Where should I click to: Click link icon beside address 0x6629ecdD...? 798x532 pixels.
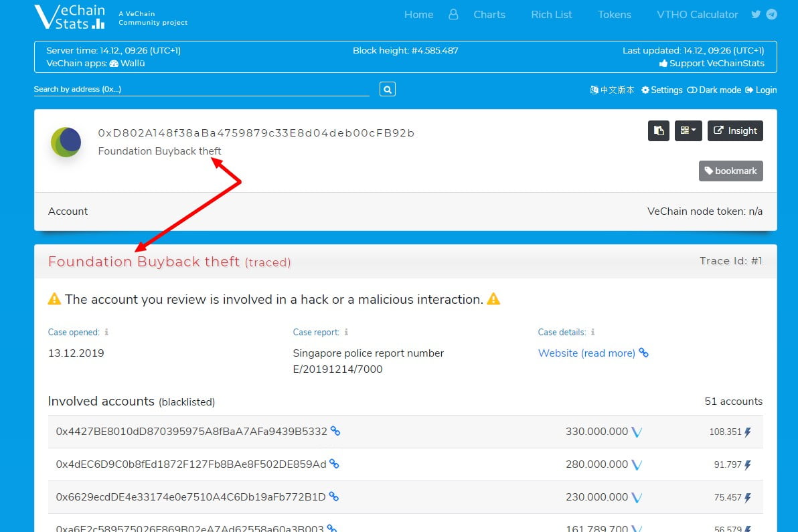click(x=334, y=497)
